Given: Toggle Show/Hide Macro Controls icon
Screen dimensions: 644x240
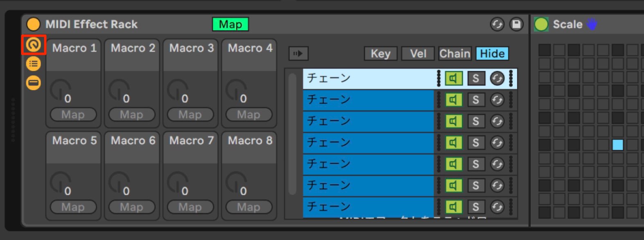Looking at the screenshot, I should [34, 45].
